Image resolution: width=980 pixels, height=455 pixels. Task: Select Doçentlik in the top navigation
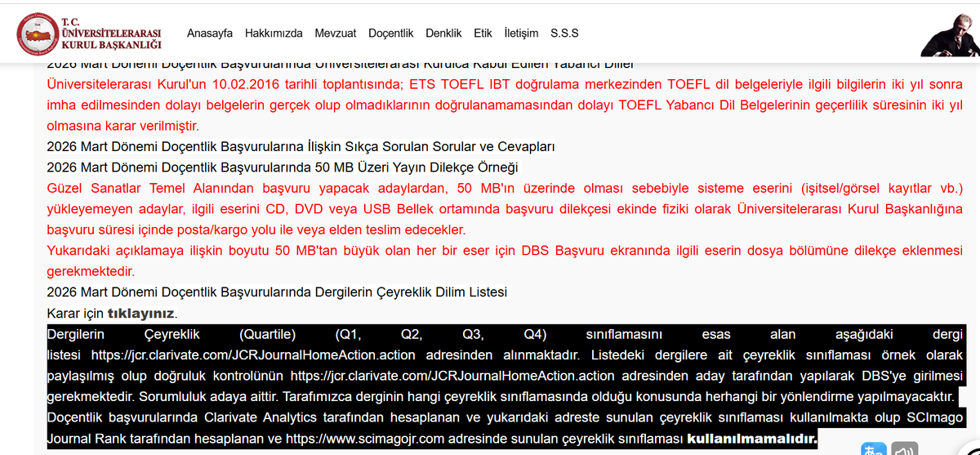click(391, 33)
